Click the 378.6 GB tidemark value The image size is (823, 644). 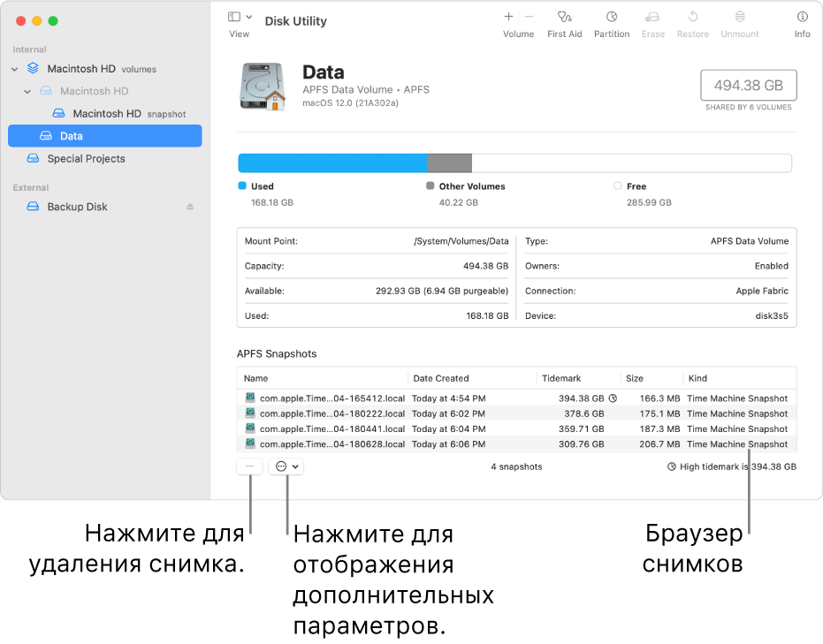[584, 413]
